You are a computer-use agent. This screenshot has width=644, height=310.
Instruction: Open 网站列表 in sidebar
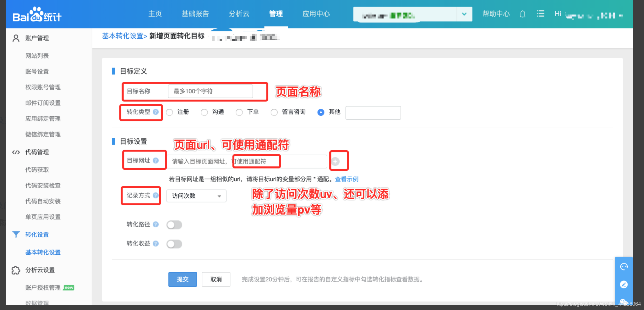37,56
